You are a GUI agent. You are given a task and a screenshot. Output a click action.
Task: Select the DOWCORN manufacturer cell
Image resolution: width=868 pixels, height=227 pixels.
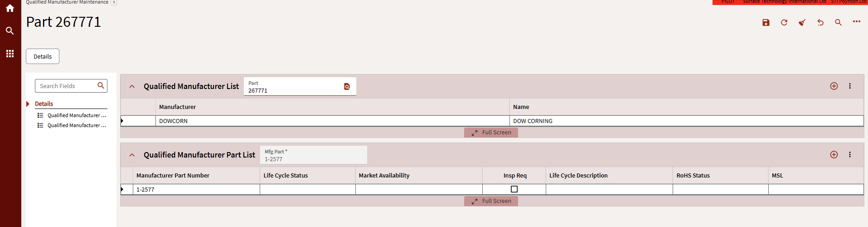pyautogui.click(x=333, y=121)
